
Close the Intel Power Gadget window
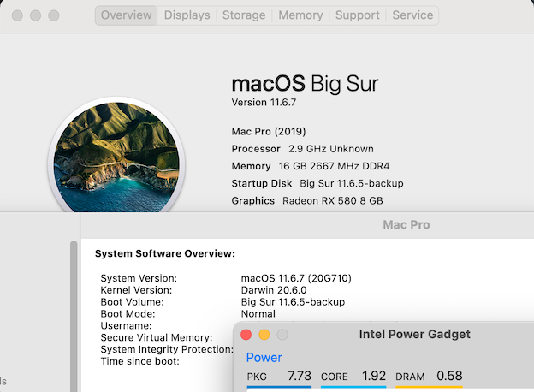(246, 335)
